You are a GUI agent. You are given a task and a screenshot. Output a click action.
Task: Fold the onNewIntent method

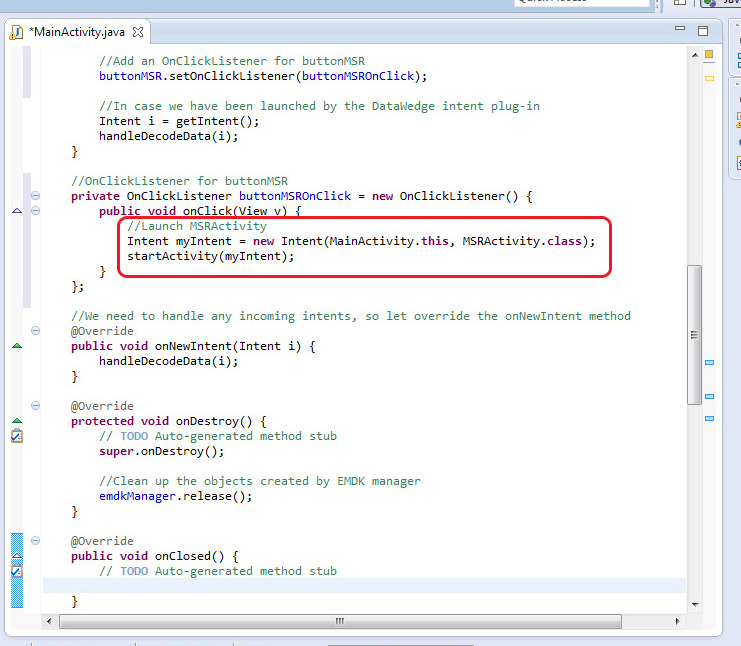pos(36,331)
